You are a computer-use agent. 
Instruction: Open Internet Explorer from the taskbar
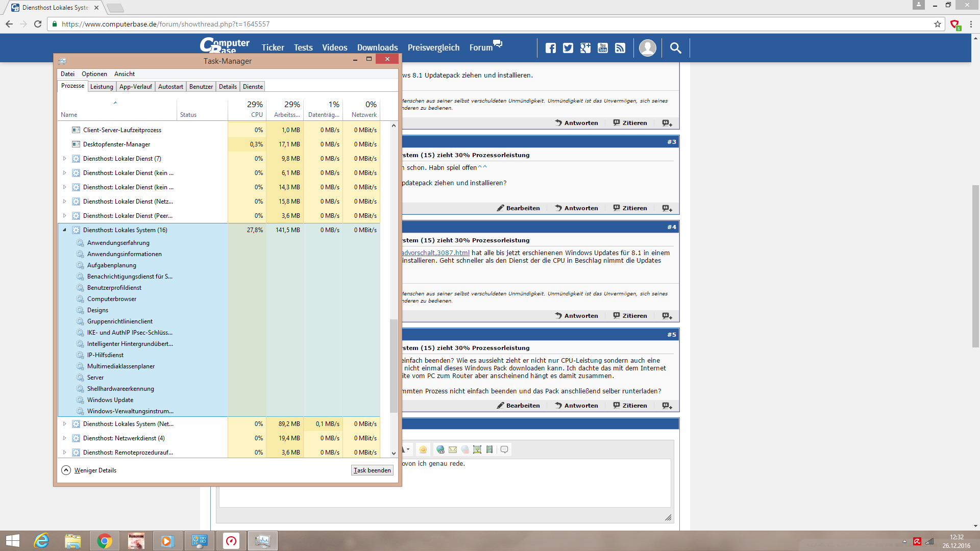click(41, 541)
